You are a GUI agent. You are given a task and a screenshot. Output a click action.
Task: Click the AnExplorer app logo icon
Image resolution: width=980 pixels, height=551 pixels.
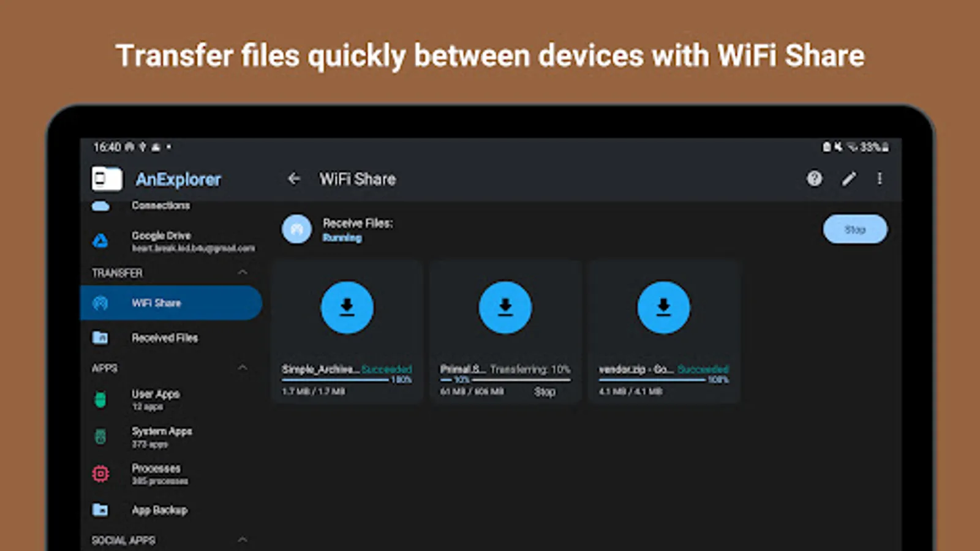tap(107, 179)
